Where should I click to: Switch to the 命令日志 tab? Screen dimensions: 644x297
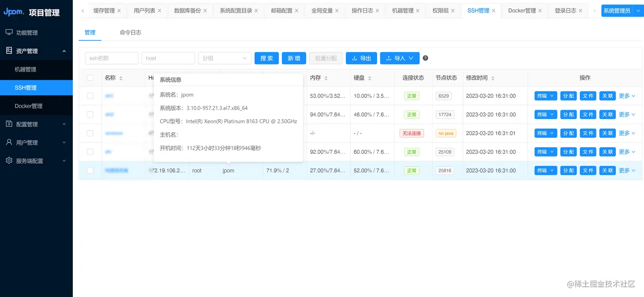tap(130, 32)
